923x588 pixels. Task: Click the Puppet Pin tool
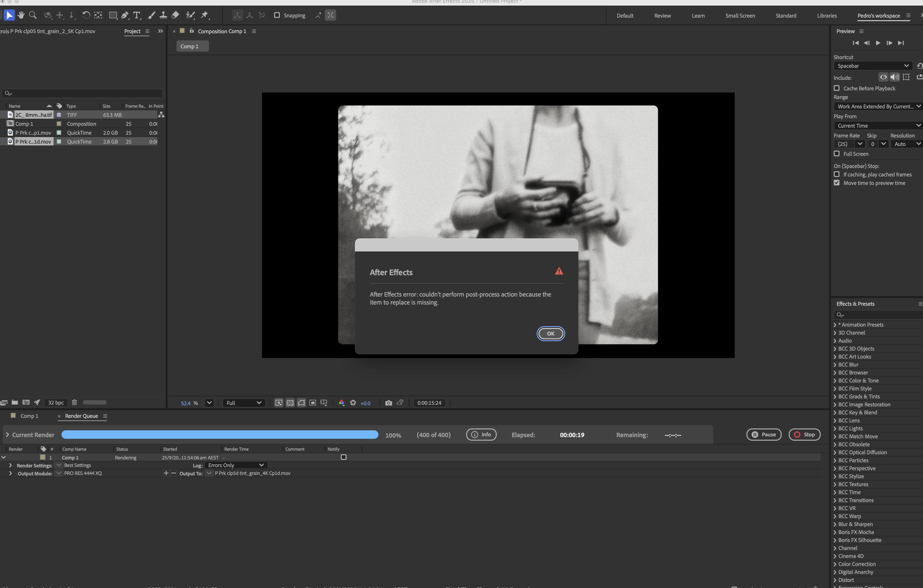point(205,15)
